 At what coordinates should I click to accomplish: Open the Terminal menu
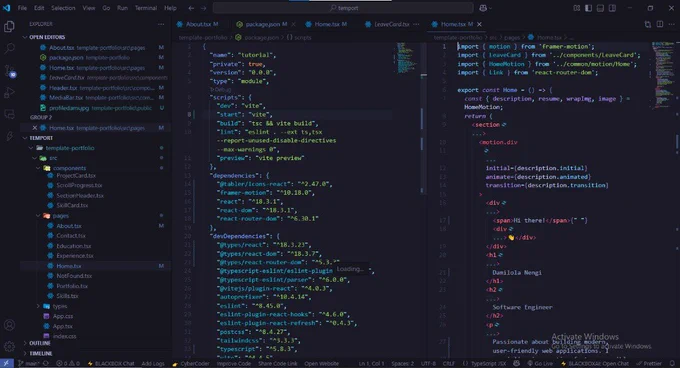[x=146, y=8]
